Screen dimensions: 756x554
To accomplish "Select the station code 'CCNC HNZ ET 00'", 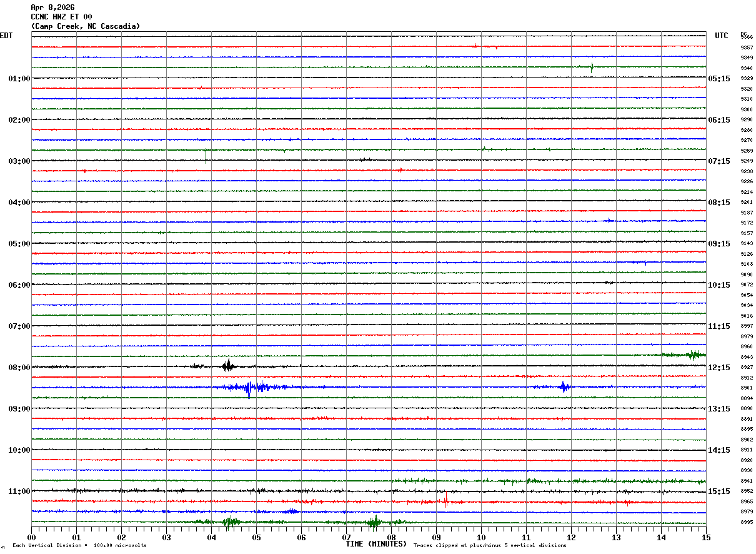I will click(x=61, y=17).
